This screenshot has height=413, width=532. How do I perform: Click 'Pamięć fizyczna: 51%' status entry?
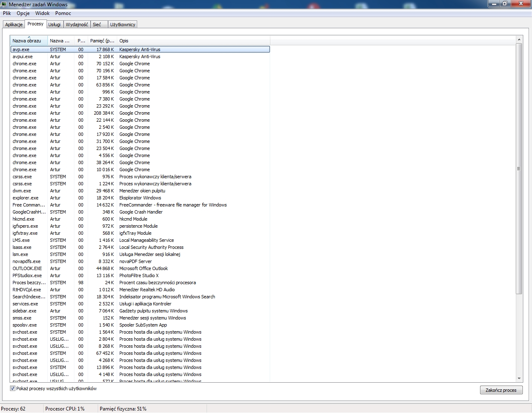coord(123,409)
